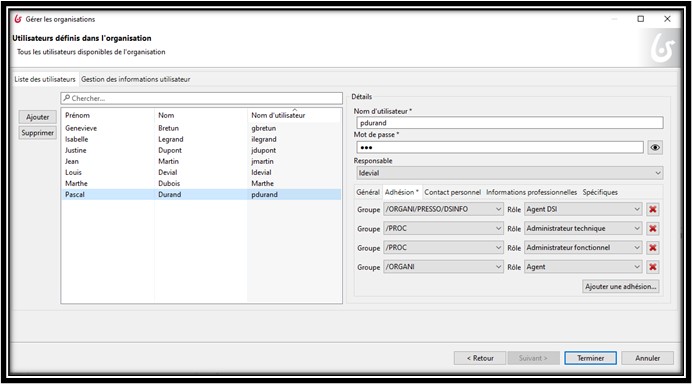
Task: Click the username cell jdupont
Action: (x=263, y=150)
